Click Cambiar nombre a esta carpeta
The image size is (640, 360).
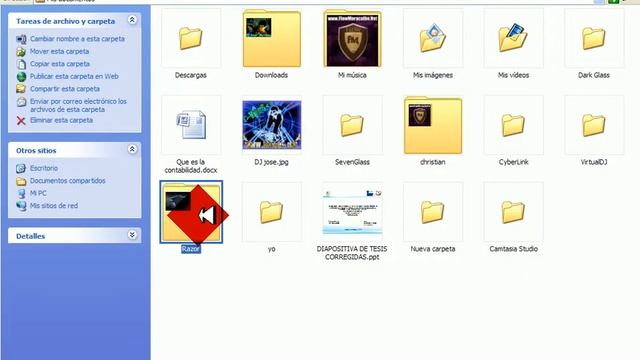point(77,39)
